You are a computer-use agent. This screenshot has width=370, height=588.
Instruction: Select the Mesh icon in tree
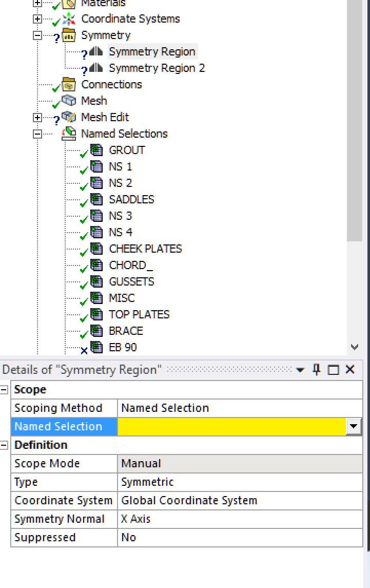coord(69,101)
